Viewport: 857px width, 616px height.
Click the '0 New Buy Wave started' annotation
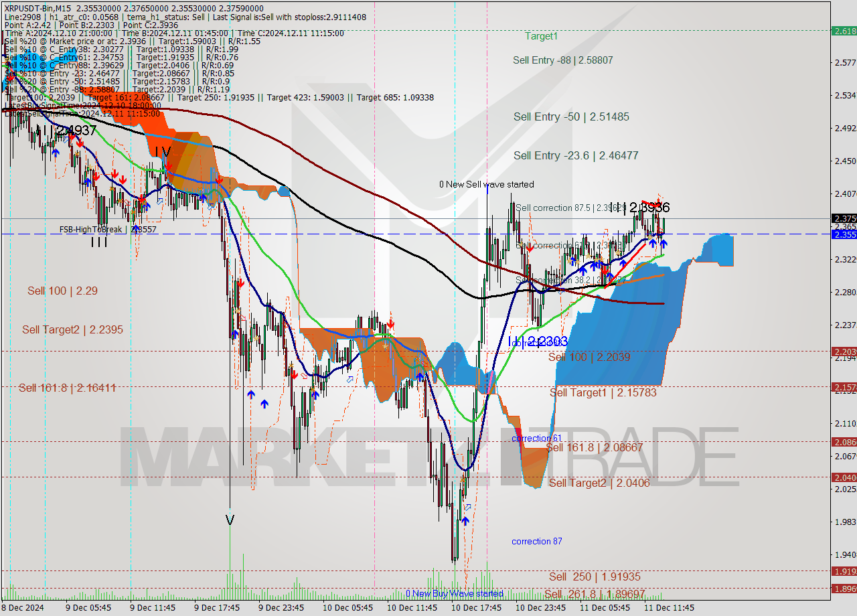[x=455, y=594]
